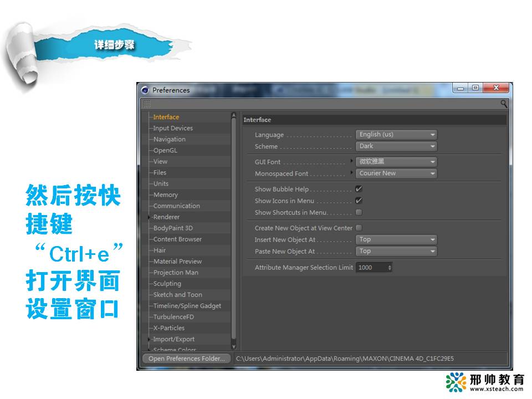Enable Show Shortcuts in Menu
532x399 pixels.
pos(359,212)
